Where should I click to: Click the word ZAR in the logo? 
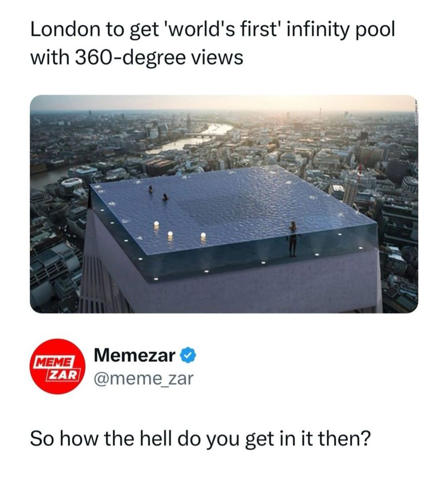pos(62,375)
